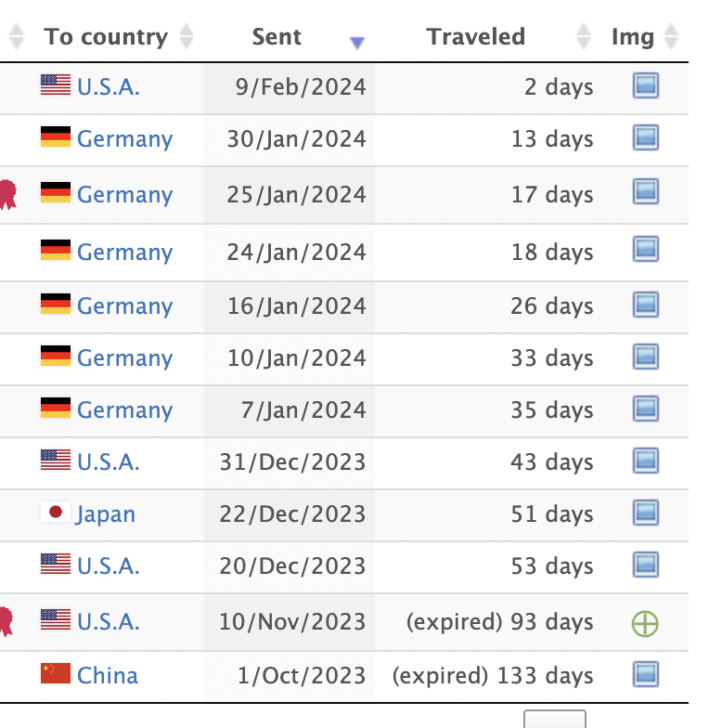Sort table by To country column
722x728 pixels.
click(186, 36)
